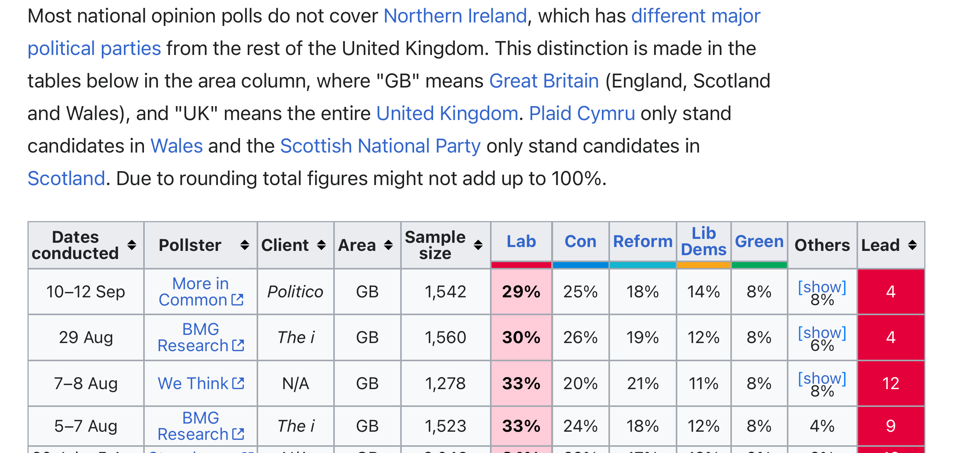The image size is (980, 453).
Task: Click the Plaid Cymru link
Action: 582,113
